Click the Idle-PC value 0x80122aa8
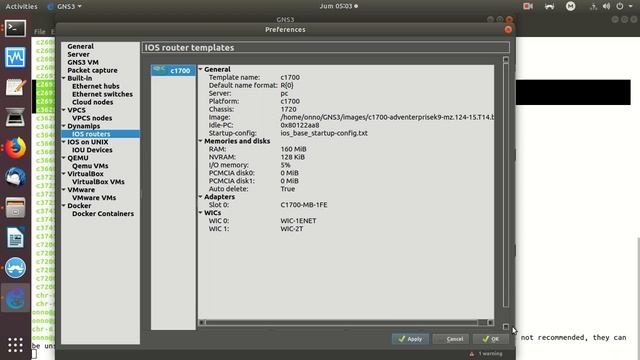The height and width of the screenshot is (360, 640). click(300, 125)
